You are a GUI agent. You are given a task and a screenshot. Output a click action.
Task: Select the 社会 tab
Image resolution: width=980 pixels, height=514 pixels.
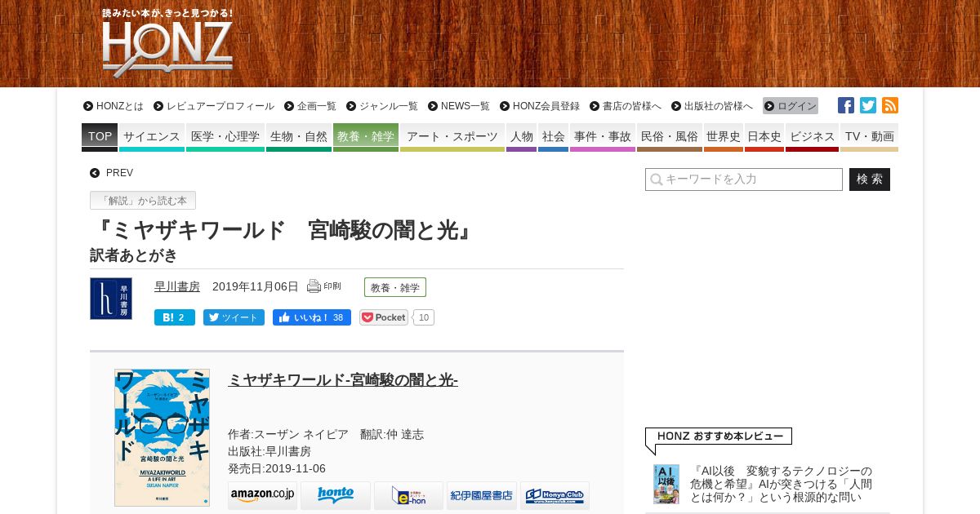[553, 137]
